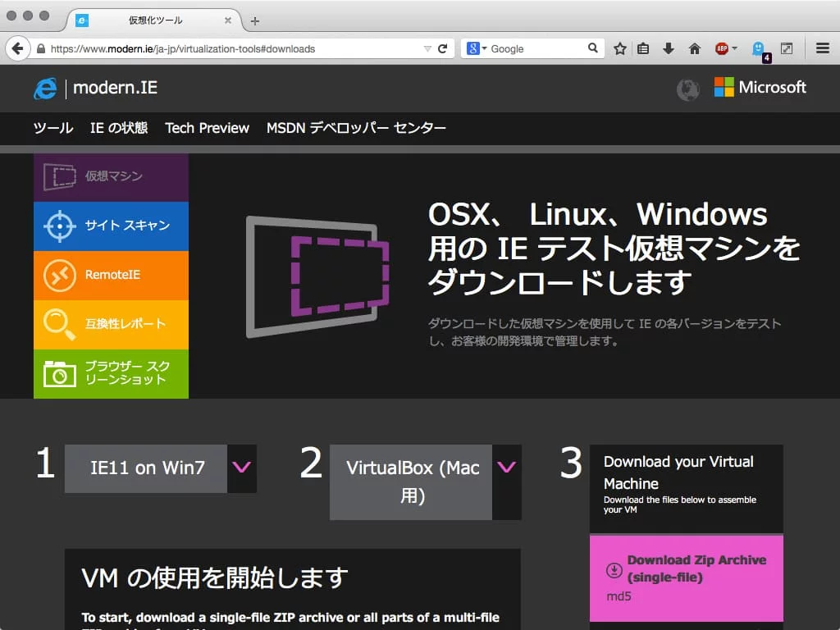Image resolution: width=840 pixels, height=630 pixels.
Task: Select the 互換性レポート yellow tile
Action: pos(111,325)
